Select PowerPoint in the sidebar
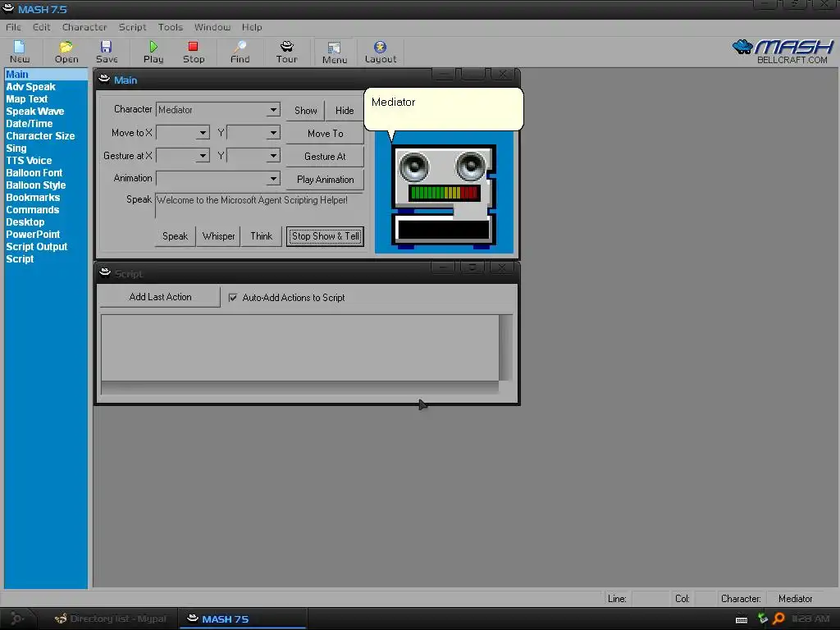Viewport: 840px width, 630px height. pyautogui.click(x=33, y=235)
